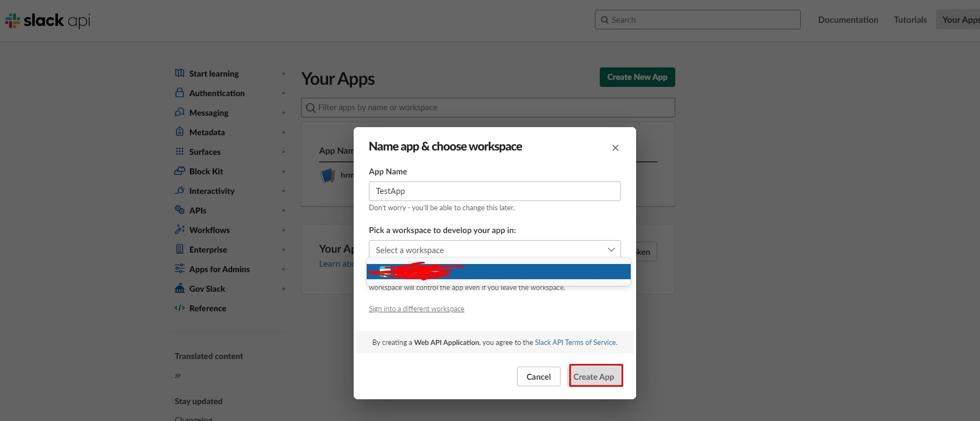Expand APIs sidebar arrow
The width and height of the screenshot is (980, 421).
click(284, 211)
